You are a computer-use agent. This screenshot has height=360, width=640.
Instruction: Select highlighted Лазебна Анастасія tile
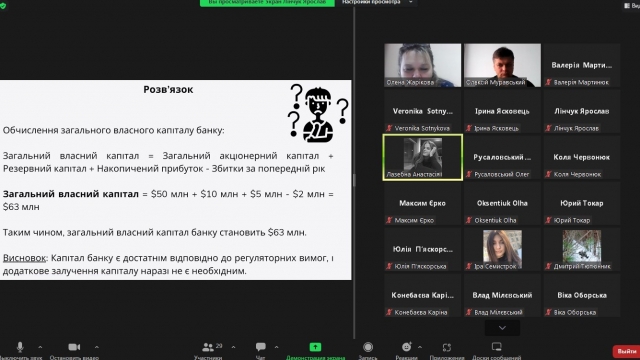(422, 157)
